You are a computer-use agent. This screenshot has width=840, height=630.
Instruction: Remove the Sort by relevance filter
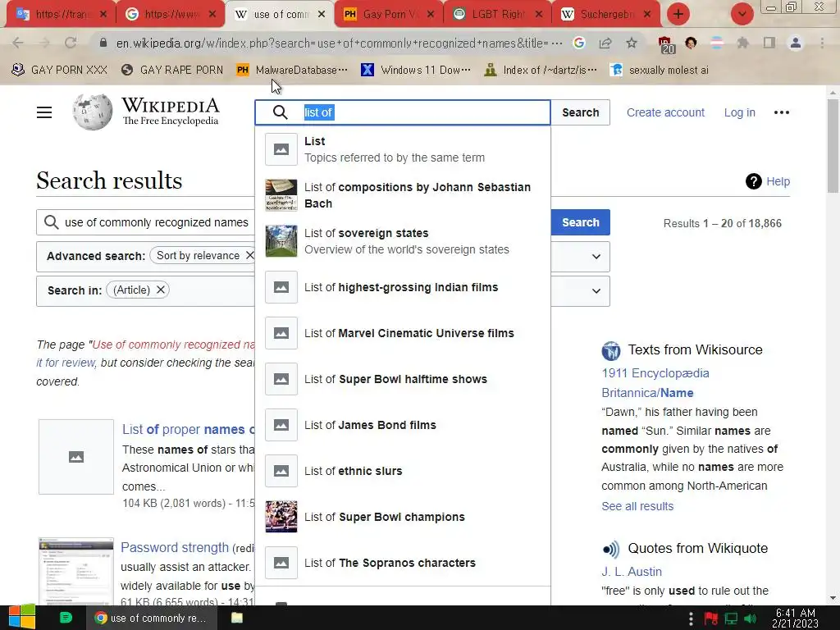249,256
